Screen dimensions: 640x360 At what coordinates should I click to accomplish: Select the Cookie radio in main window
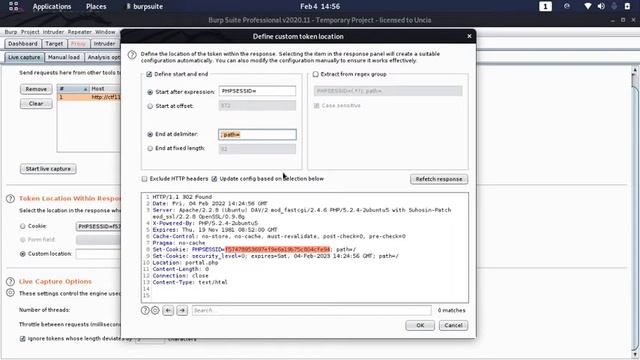point(22,226)
